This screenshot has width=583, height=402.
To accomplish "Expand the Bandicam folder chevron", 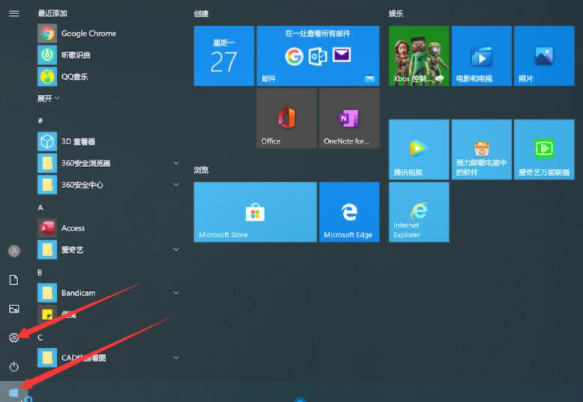I will coord(176,293).
